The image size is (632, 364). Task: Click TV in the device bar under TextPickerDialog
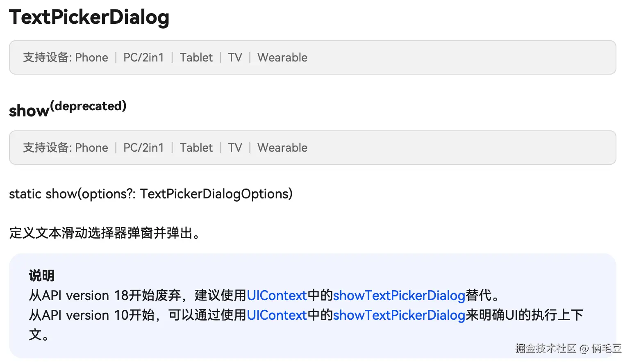(235, 57)
